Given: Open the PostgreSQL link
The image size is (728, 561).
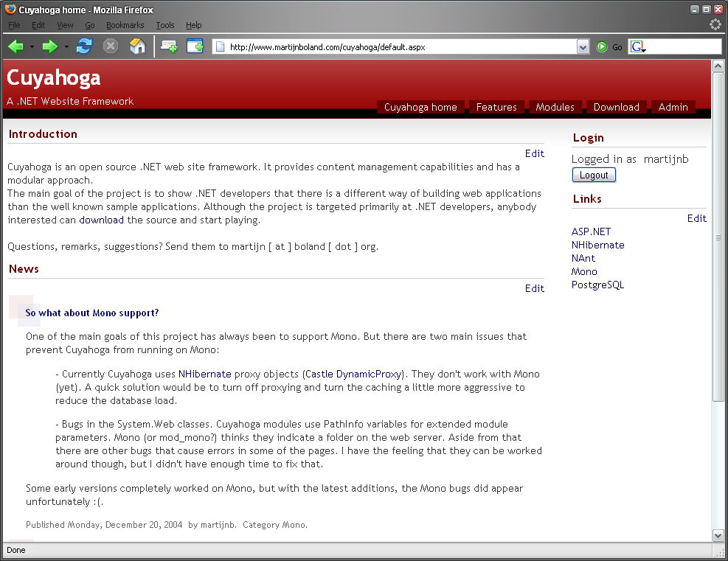Looking at the screenshot, I should point(597,285).
